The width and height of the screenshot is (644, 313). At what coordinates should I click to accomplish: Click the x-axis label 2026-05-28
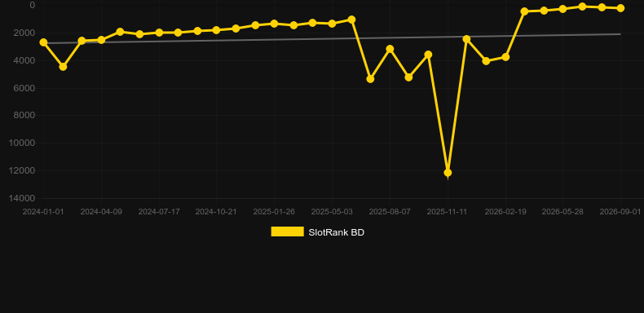(x=562, y=212)
